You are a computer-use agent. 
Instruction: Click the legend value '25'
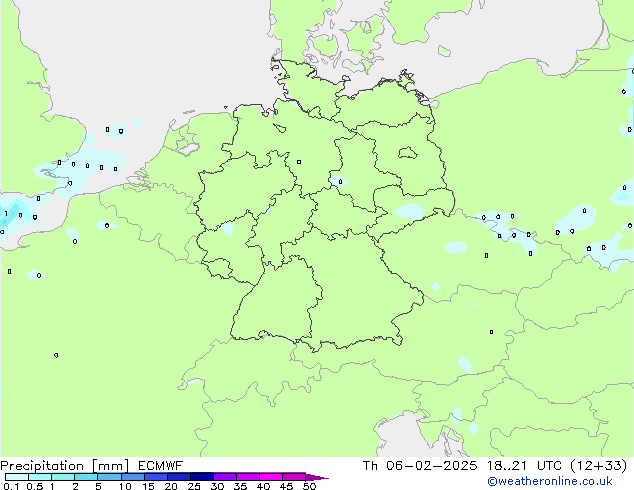pyautogui.click(x=194, y=486)
